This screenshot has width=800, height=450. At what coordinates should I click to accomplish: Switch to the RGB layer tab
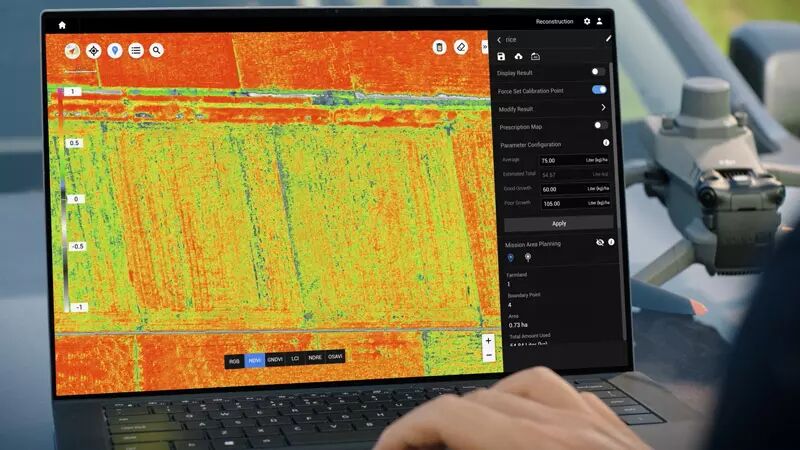coord(234,361)
